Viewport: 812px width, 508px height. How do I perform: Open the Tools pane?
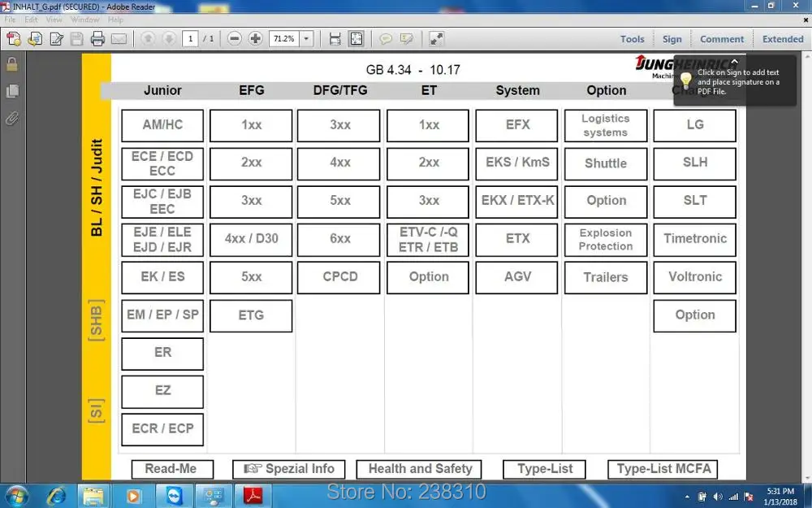click(x=633, y=39)
